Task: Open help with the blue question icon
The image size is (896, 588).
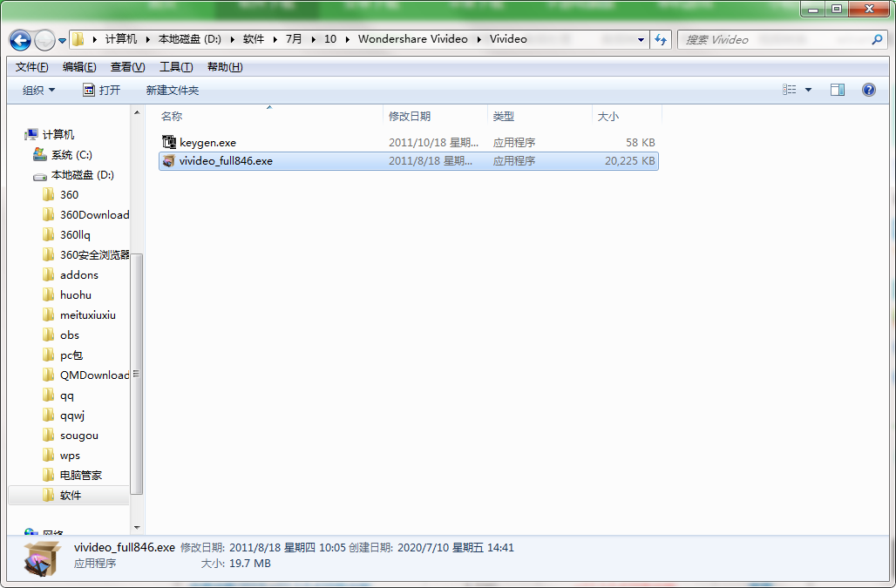Action: (x=869, y=90)
